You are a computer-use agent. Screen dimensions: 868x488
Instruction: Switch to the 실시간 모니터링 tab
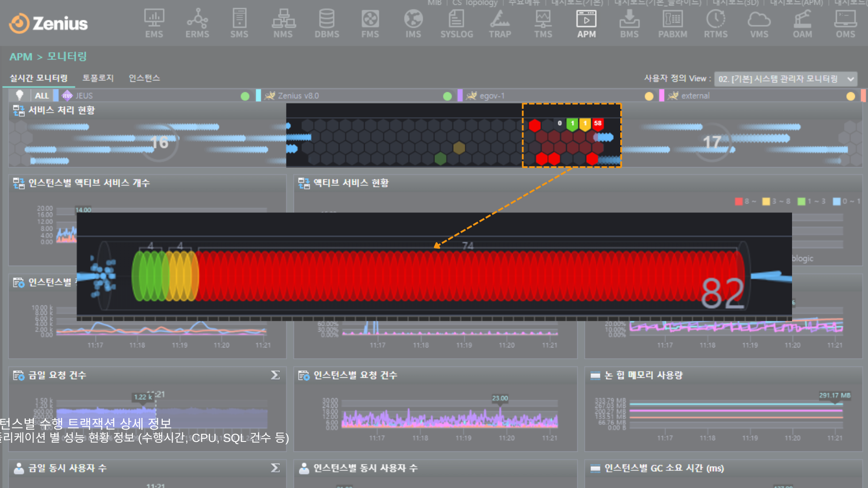coord(39,78)
